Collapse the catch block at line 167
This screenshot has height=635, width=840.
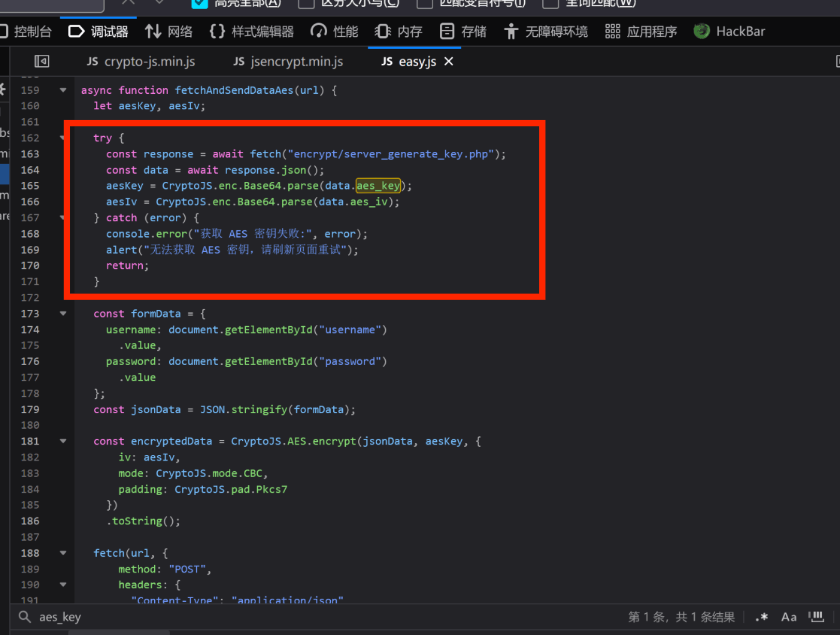click(x=63, y=218)
